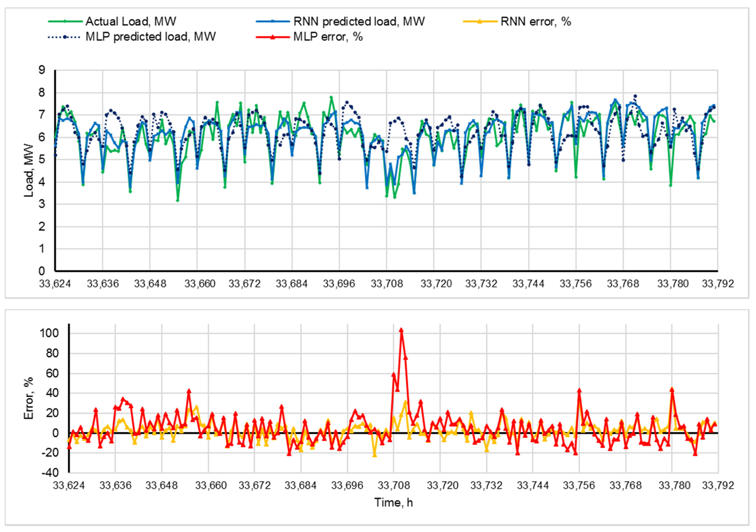Select the 'Actual Load, MW' legend text

tap(131, 22)
